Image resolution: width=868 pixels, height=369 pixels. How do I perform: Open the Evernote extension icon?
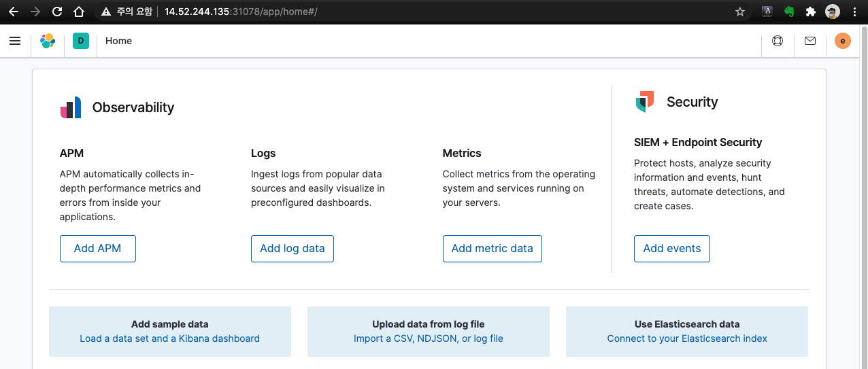(x=789, y=12)
